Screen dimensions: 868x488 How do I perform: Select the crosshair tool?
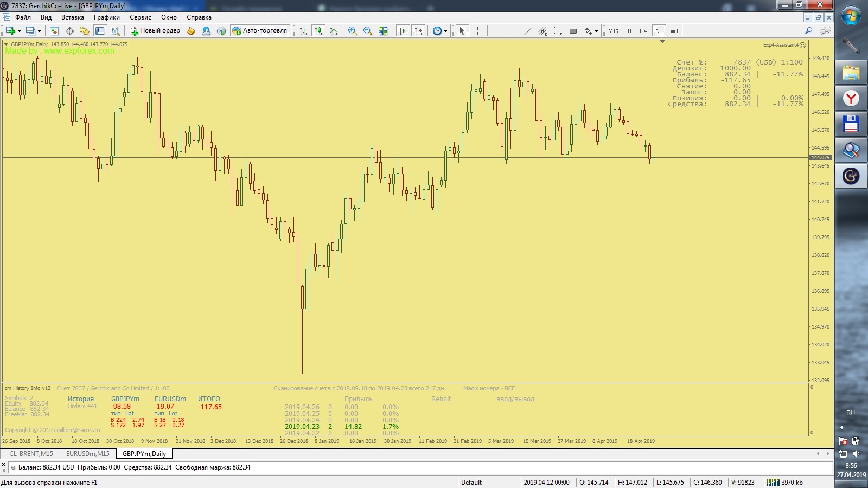pyautogui.click(x=477, y=31)
